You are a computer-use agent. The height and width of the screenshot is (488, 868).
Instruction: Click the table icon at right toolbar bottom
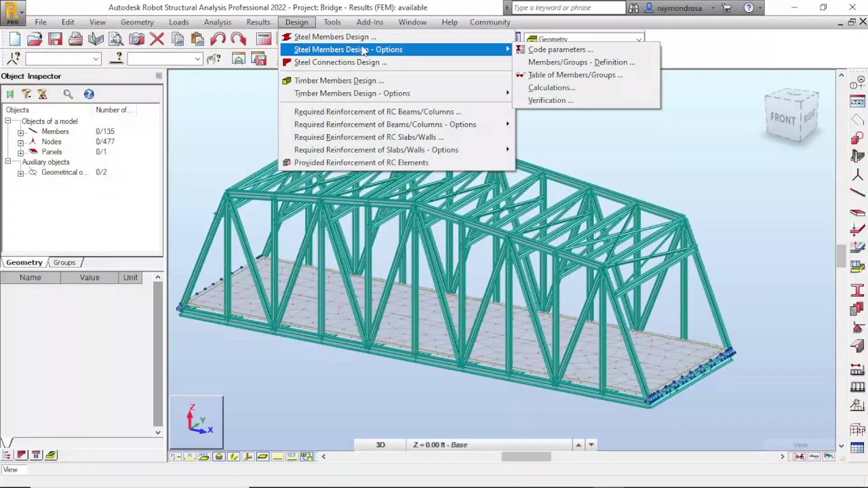(857, 448)
